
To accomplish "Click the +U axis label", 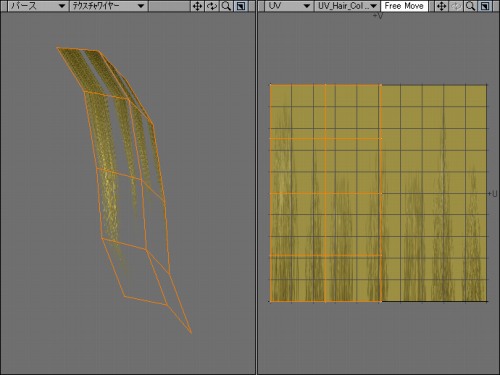I will pyautogui.click(x=492, y=194).
